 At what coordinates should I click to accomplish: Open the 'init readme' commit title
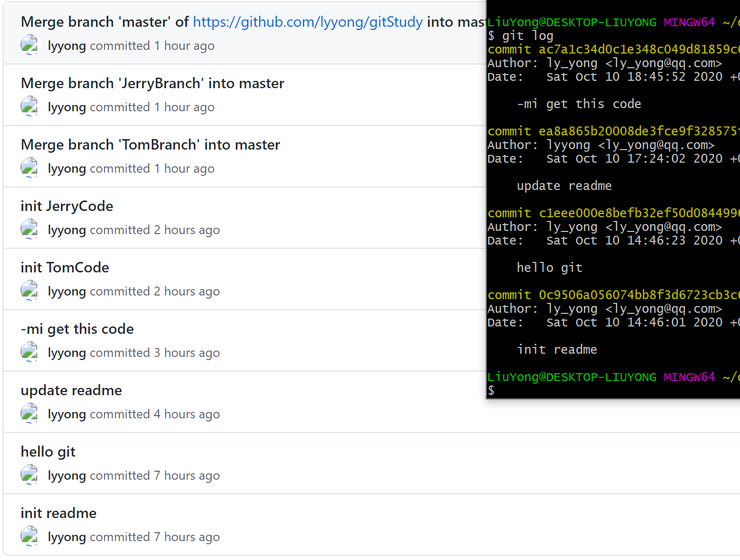click(x=58, y=513)
